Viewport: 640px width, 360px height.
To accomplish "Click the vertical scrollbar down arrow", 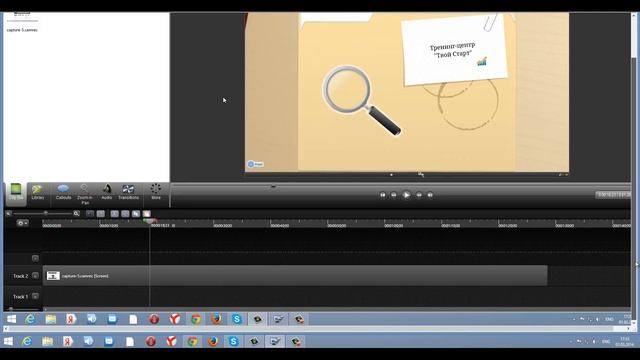I will 634,322.
